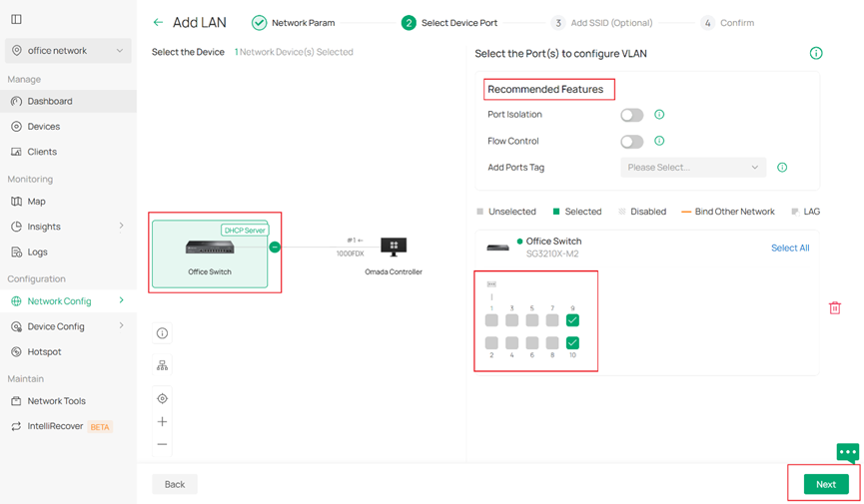Click the Hotspot icon
Screen dimensions: 864x504
coord(17,352)
